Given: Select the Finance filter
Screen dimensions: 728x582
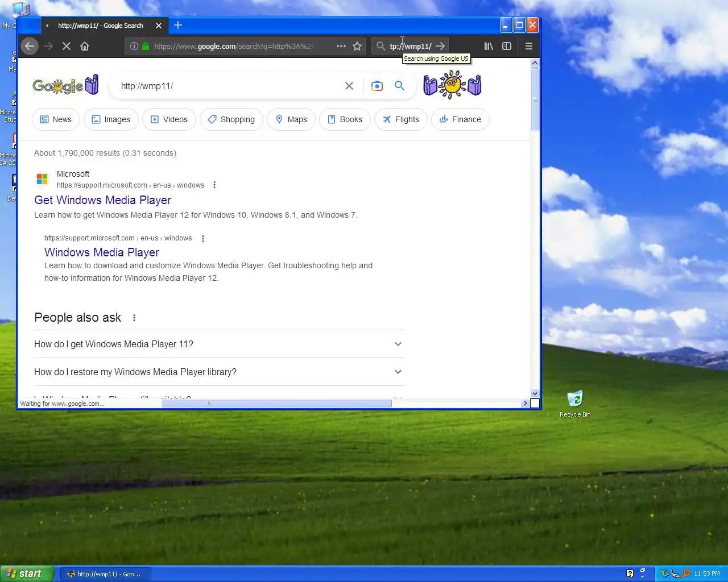Looking at the screenshot, I should [460, 119].
